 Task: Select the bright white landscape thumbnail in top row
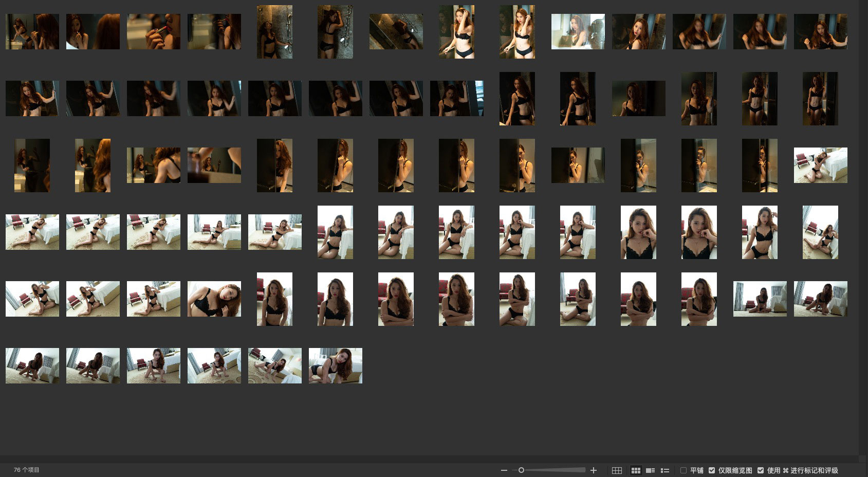tap(578, 32)
